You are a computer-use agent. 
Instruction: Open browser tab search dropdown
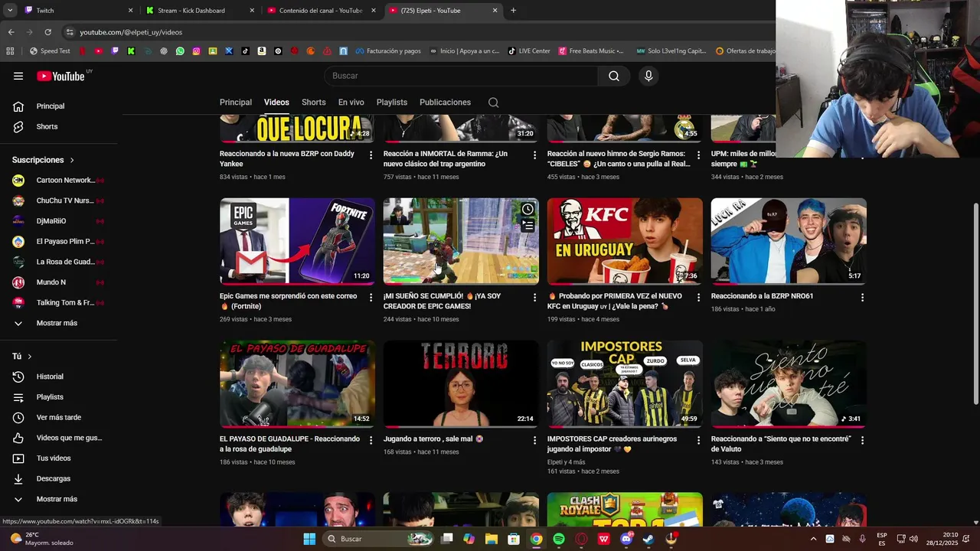9,11
